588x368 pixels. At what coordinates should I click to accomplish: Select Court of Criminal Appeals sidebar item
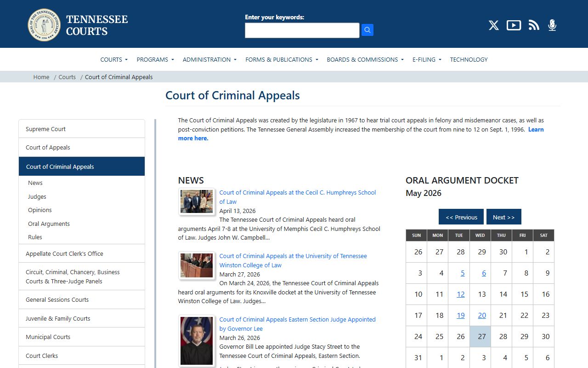[82, 167]
